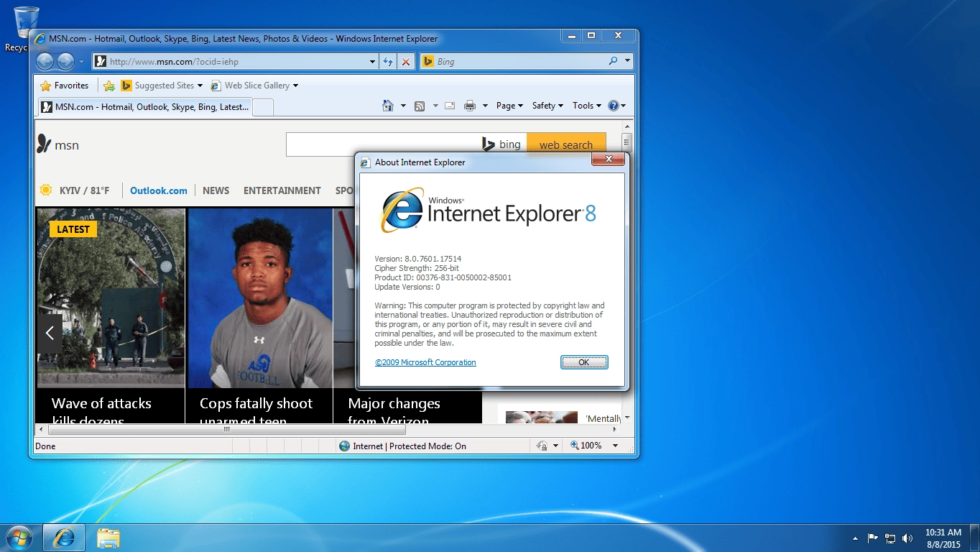The image size is (980, 552).
Task: Click the Home icon in command bar
Action: [388, 106]
